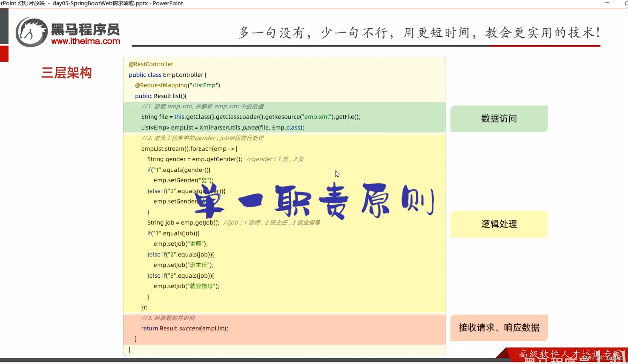Click the 三层架构 heading on the slide
The image size is (628, 364).
pos(67,73)
